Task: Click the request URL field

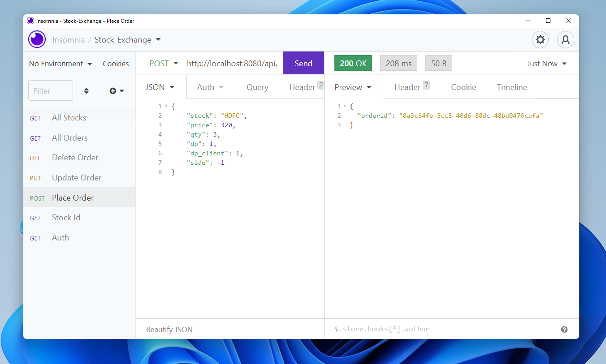Action: click(232, 64)
